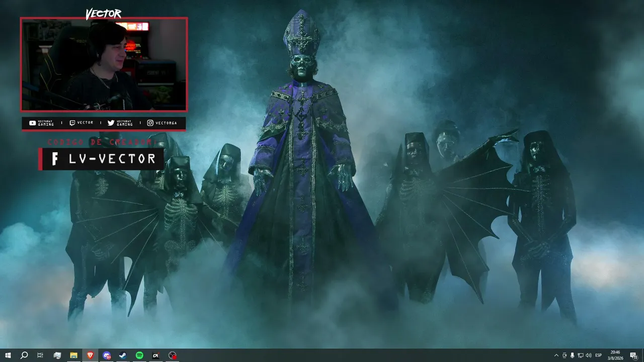Open the volume speaker tray icon
This screenshot has height=362, width=644.
pos(589,355)
